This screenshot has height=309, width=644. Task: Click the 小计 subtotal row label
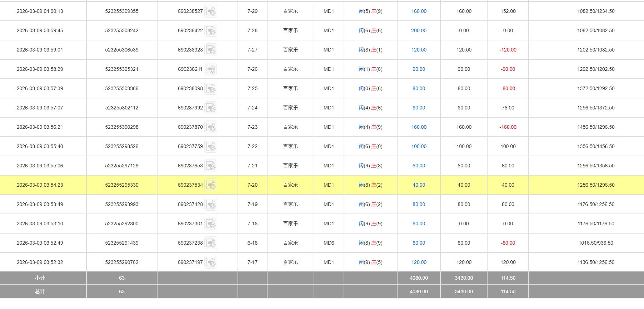tap(40, 278)
